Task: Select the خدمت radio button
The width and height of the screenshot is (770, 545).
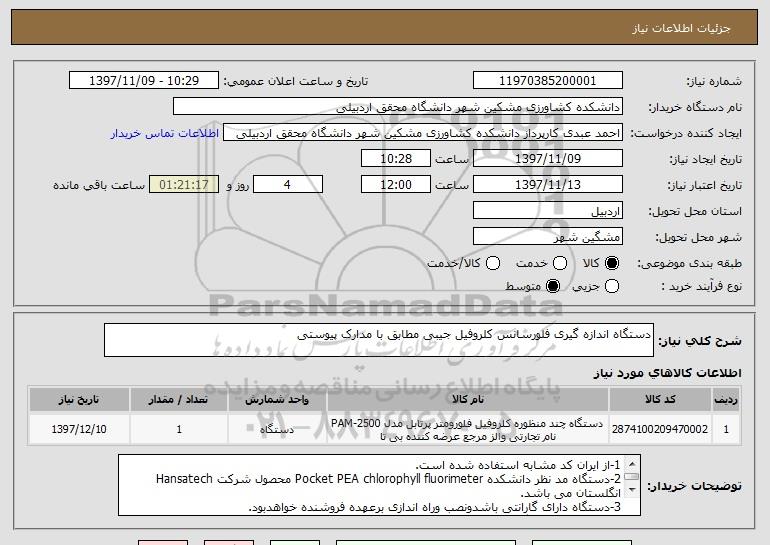Action: coord(560,264)
